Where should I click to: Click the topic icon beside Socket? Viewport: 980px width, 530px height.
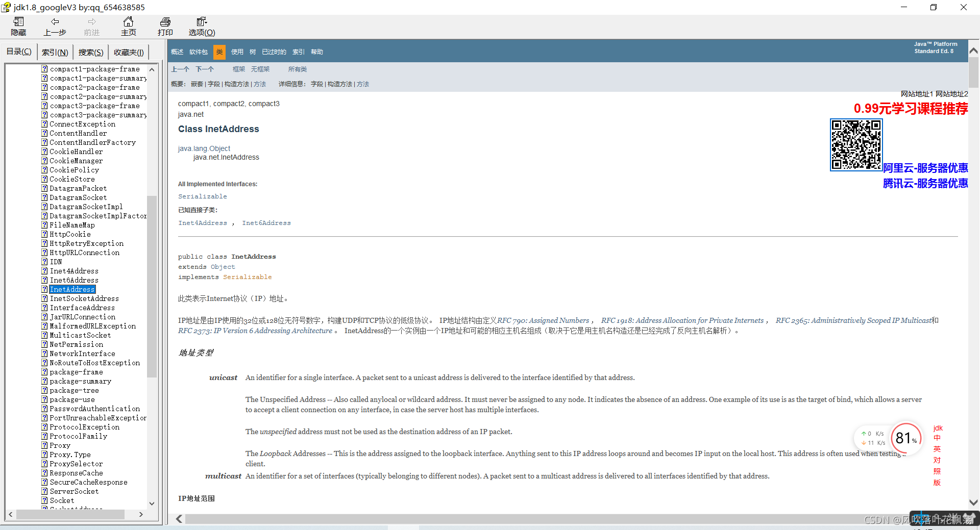pyautogui.click(x=45, y=500)
